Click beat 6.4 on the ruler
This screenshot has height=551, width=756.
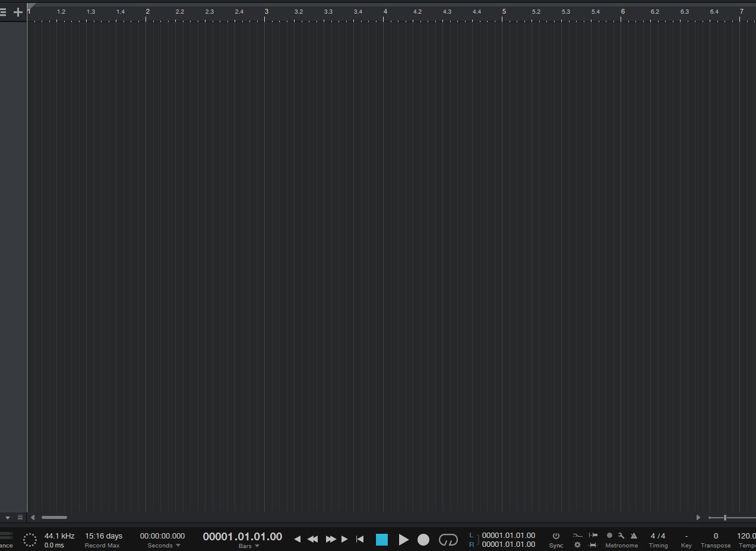714,12
